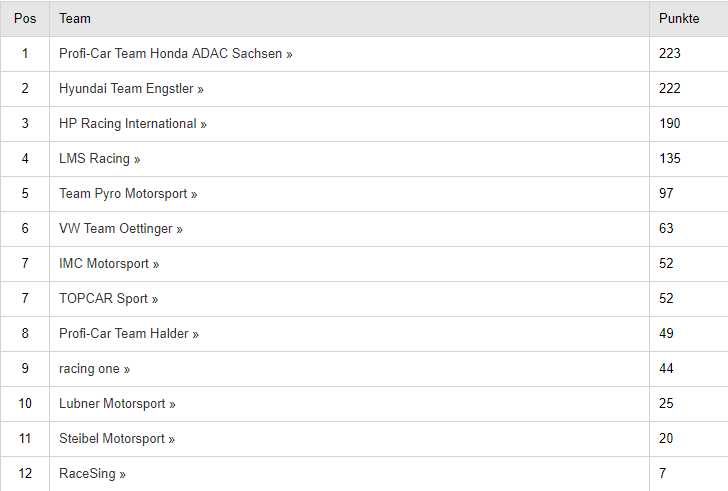Screen dimensions: 728x491
Task: Open the racing one team link
Action: tap(94, 369)
